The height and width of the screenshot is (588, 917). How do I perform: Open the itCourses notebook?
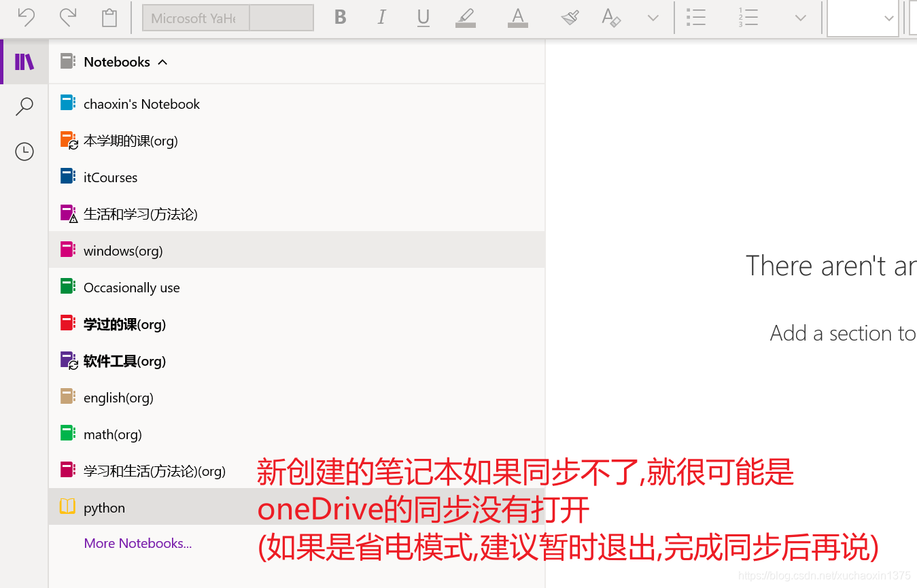point(297,177)
